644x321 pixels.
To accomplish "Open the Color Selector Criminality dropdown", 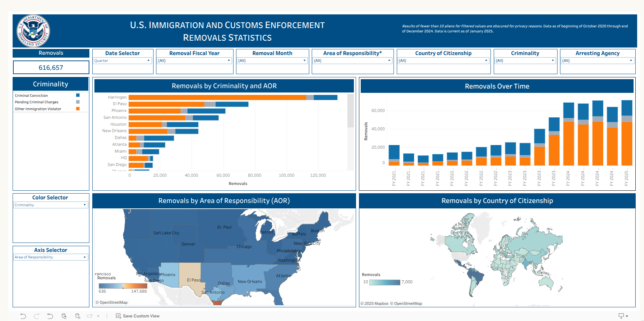I will pos(50,205).
